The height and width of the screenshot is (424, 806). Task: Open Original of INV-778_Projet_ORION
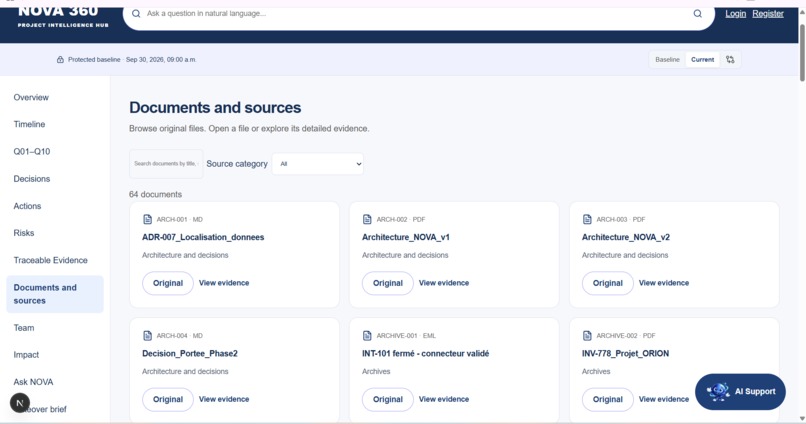[608, 399]
